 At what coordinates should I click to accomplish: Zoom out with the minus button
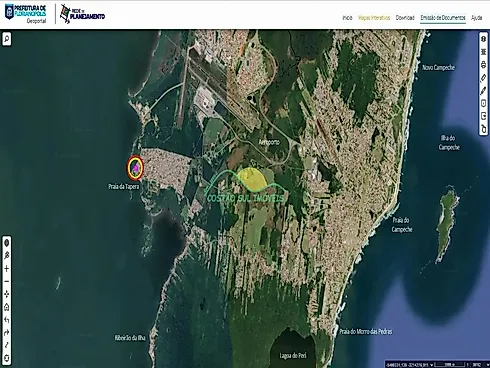click(6, 281)
